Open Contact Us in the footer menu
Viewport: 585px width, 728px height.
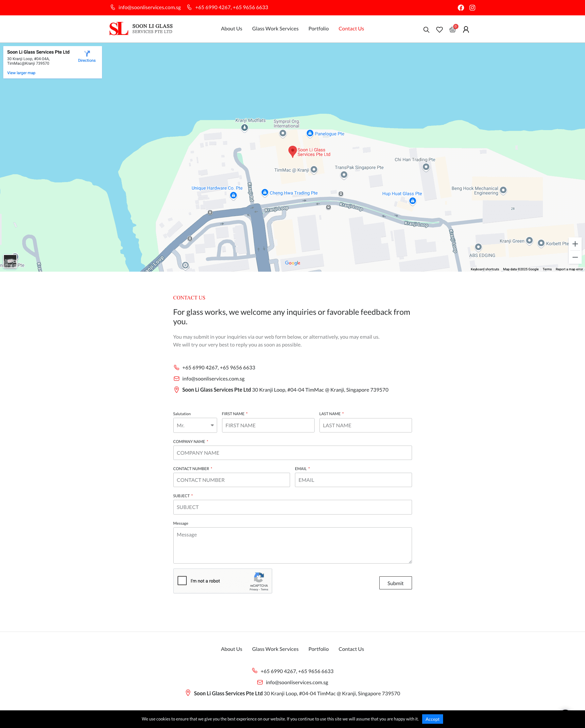[351, 649]
